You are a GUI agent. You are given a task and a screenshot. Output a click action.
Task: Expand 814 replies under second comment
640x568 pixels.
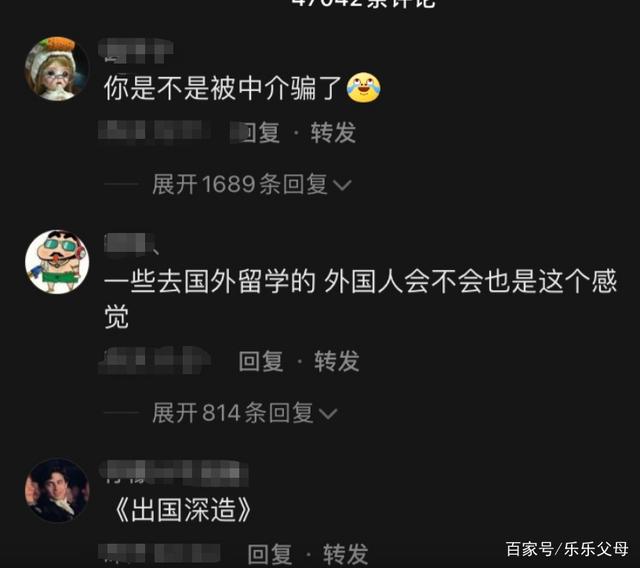[x=244, y=413]
